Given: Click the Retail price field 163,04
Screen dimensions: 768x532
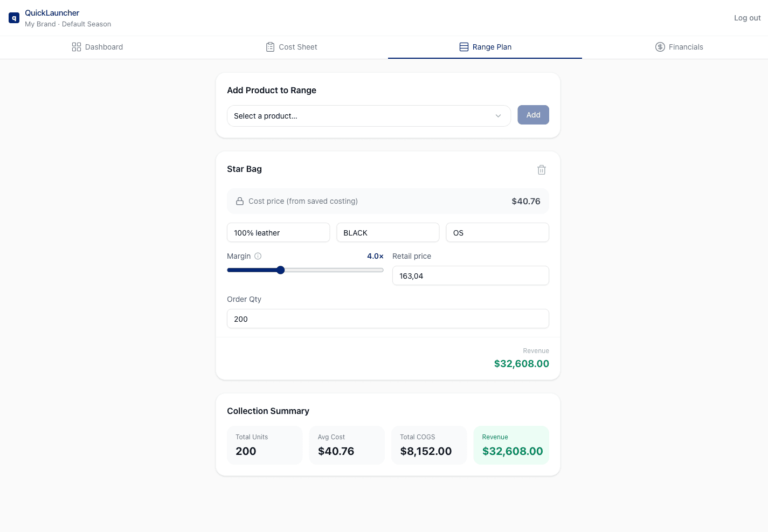Looking at the screenshot, I should pos(471,275).
